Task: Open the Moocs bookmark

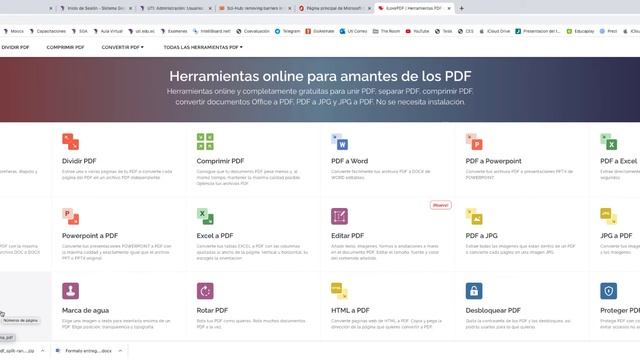Action: coord(13,31)
